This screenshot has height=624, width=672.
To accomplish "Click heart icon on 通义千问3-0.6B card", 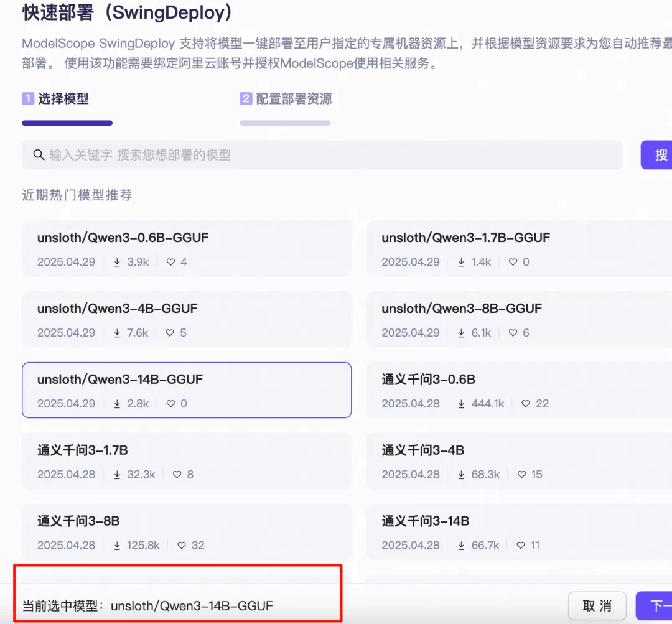I will [526, 403].
